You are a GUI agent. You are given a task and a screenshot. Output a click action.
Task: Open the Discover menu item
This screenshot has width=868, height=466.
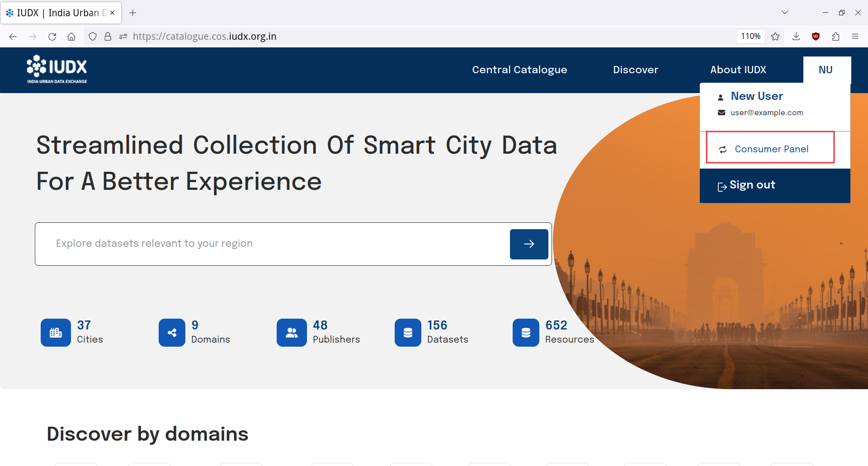(635, 70)
